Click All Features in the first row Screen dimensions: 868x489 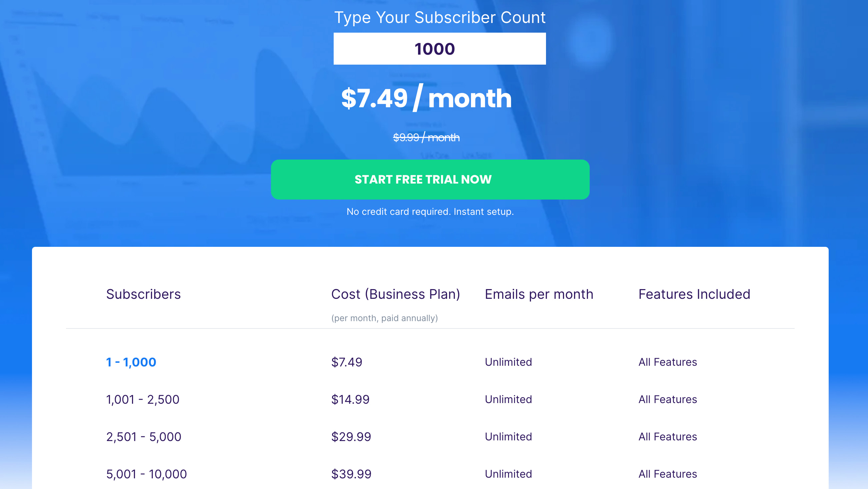[x=668, y=362]
